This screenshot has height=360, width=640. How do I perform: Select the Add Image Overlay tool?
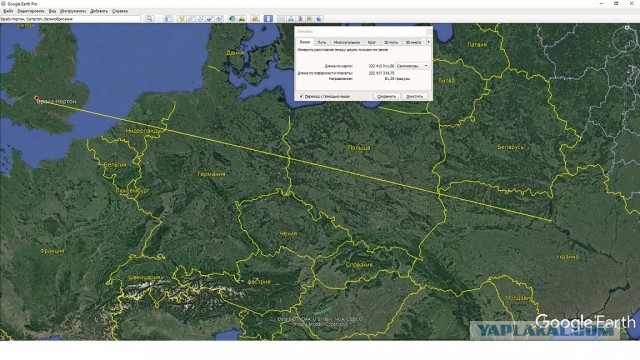coord(209,18)
